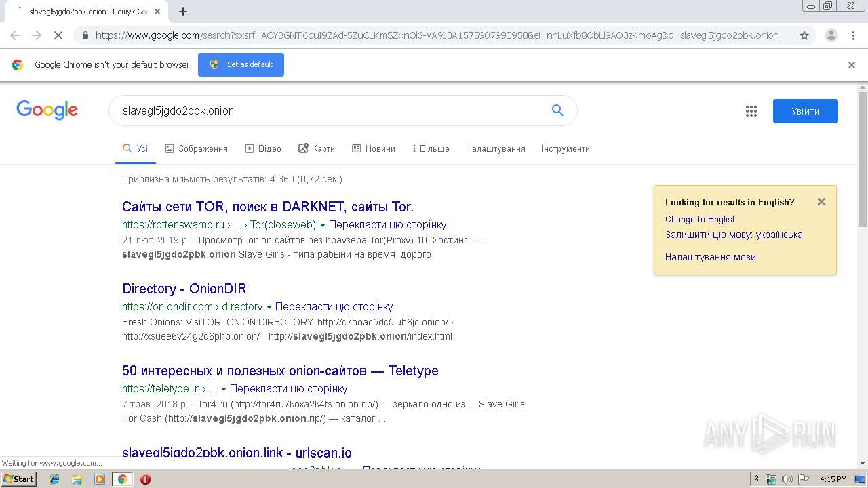Open result Сайты сети TOR, поиск в DARKNET
Screen dimensions: 868x488
click(x=268, y=207)
